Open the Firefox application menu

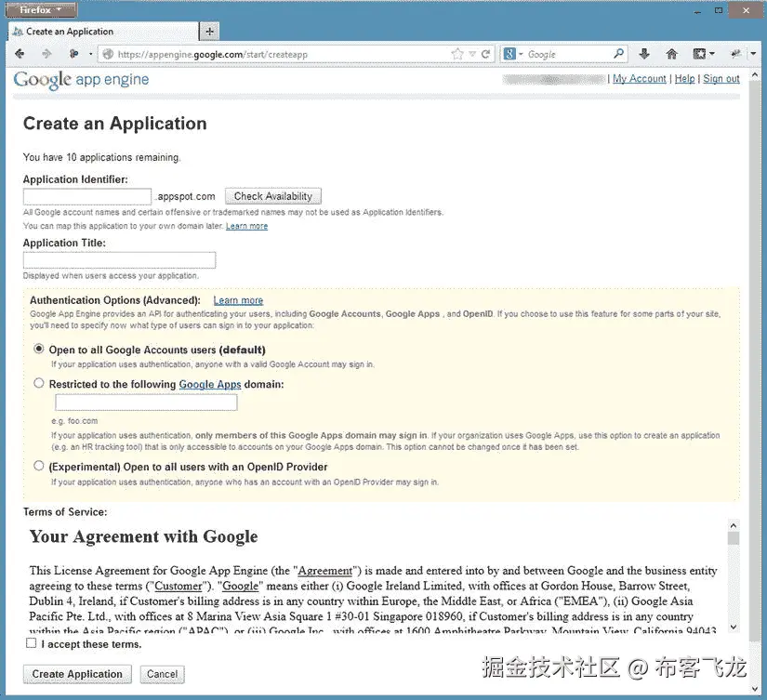pos(41,10)
